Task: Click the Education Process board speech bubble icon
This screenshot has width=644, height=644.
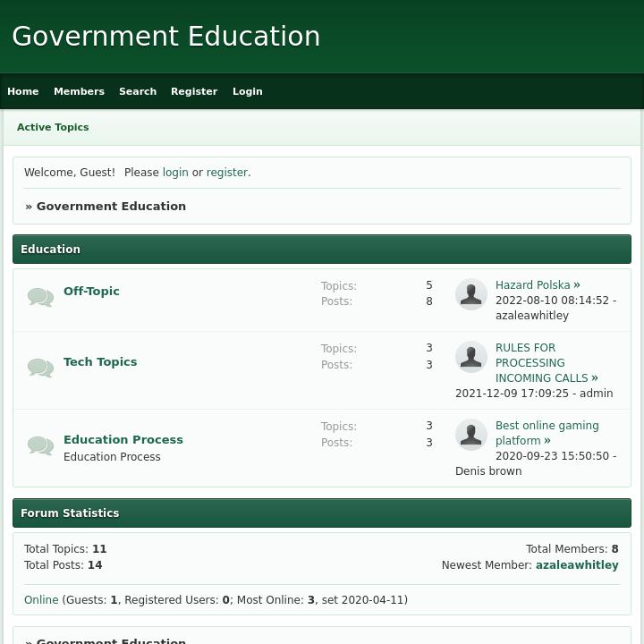Action: click(40, 445)
